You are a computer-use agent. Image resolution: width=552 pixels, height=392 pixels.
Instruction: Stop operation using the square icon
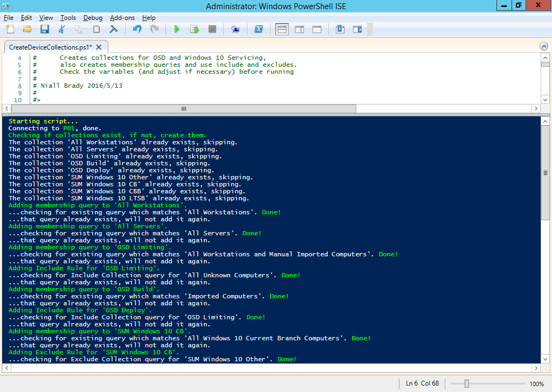pos(212,29)
